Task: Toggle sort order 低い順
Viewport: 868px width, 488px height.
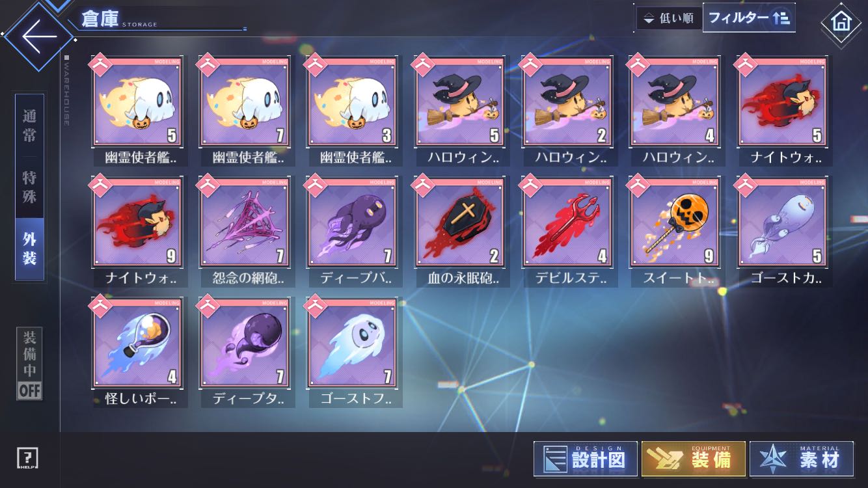Action: pyautogui.click(x=668, y=18)
